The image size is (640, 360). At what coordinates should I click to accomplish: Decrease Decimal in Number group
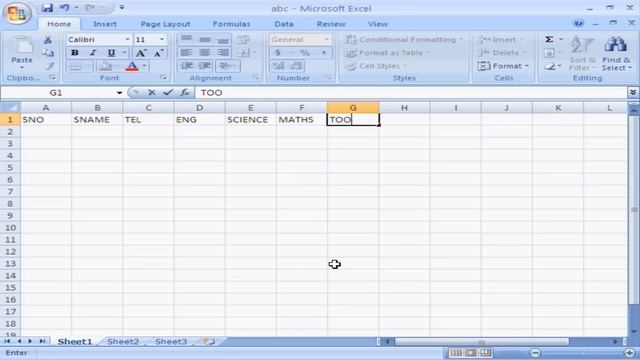pyautogui.click(x=296, y=66)
